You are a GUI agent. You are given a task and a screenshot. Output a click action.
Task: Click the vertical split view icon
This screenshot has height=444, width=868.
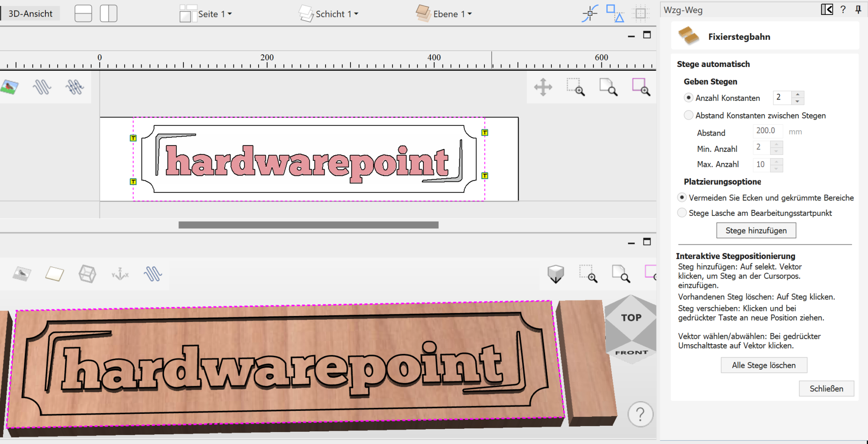108,14
